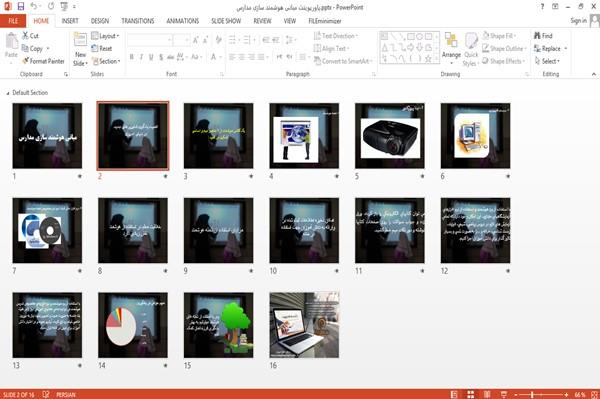Toggle Underline formatting

click(151, 57)
